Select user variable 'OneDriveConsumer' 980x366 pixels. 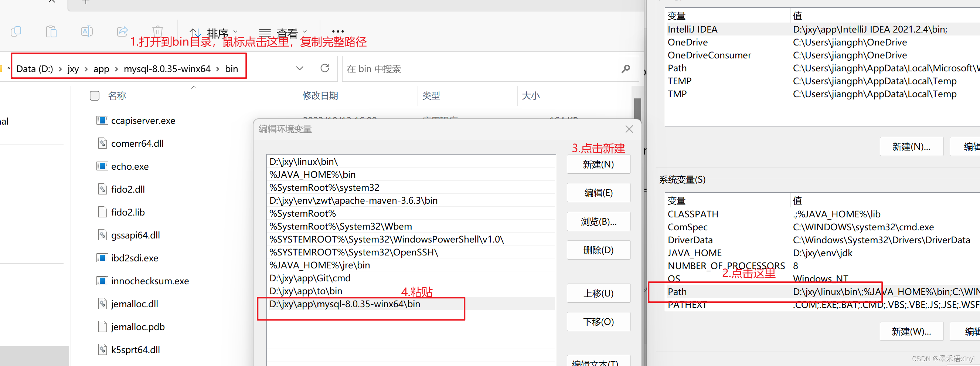pyautogui.click(x=823, y=55)
